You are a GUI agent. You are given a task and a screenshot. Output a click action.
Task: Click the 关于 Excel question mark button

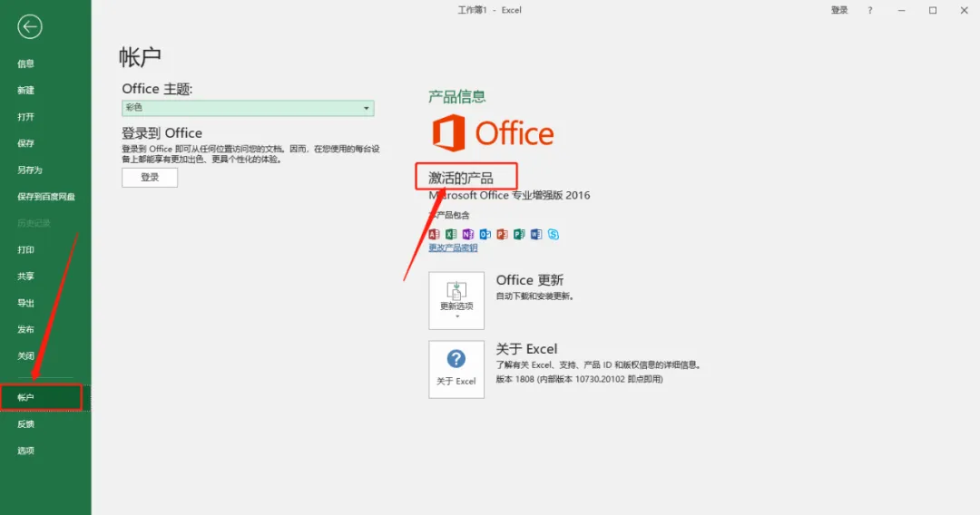pyautogui.click(x=456, y=369)
